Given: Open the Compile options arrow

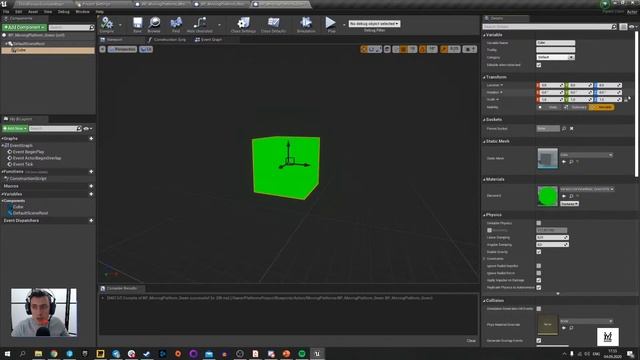Looking at the screenshot, I should (120, 25).
